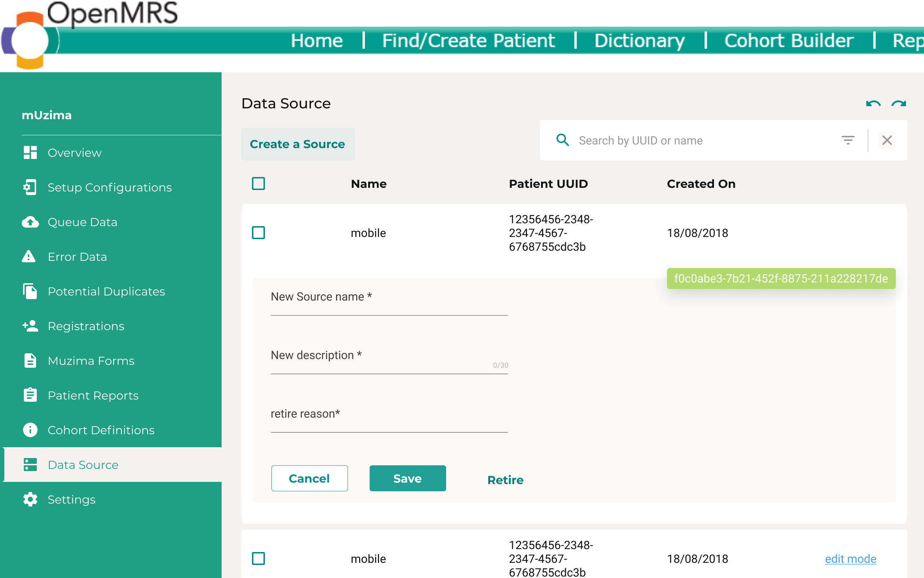Clear the search with the X icon

887,140
